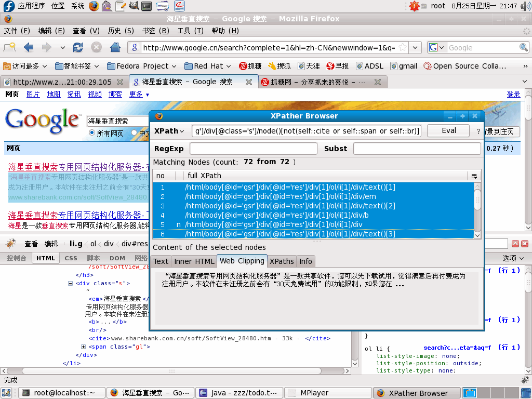Minimize the Firebug panel with the red arrow

[x=515, y=244]
